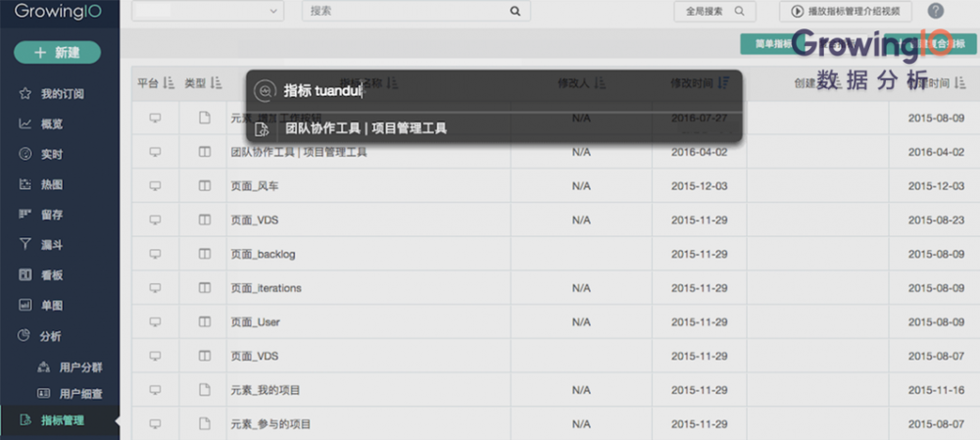Click the GrowingIO logo in the sidebar
The width and height of the screenshot is (980, 440).
(x=58, y=11)
